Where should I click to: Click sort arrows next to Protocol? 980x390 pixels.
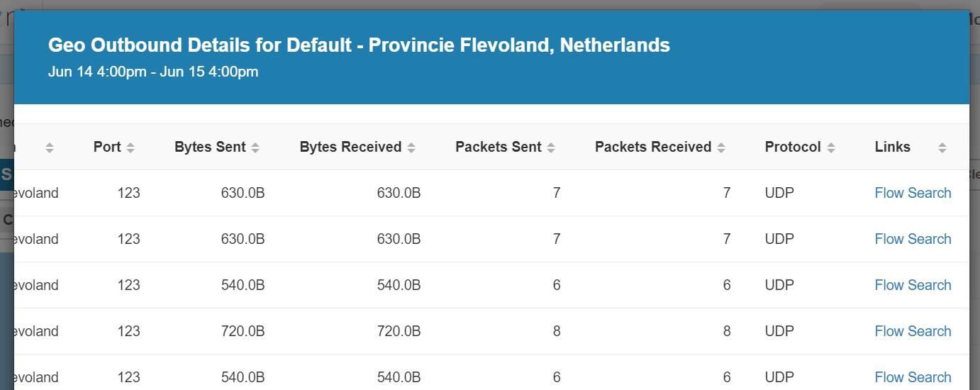[x=831, y=147]
